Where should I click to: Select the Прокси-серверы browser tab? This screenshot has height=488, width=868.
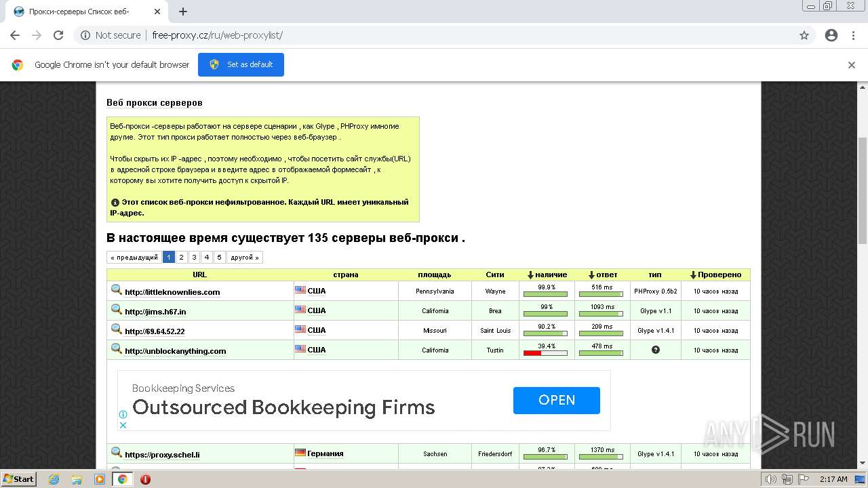click(x=88, y=12)
